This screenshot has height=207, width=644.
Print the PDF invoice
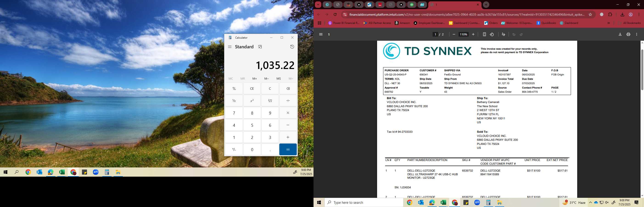click(x=628, y=34)
